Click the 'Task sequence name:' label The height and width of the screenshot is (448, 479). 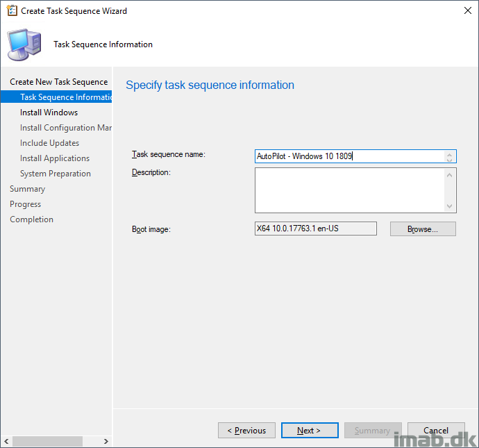coord(169,154)
